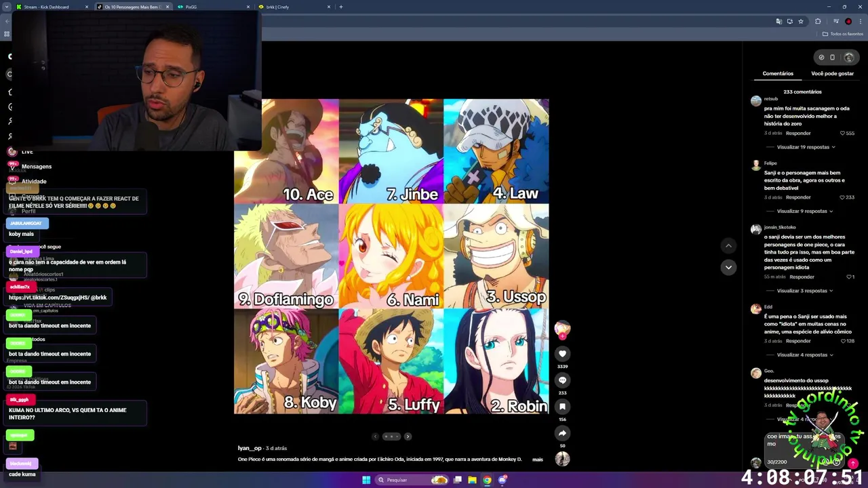Save the video with bookmark icon
Viewport: 868px width, 488px height.
pyautogui.click(x=562, y=407)
